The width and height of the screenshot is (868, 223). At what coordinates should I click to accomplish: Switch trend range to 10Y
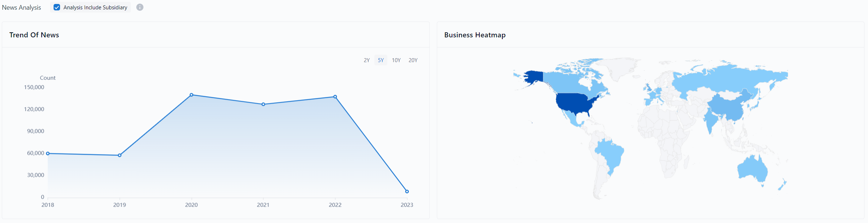[x=396, y=60]
